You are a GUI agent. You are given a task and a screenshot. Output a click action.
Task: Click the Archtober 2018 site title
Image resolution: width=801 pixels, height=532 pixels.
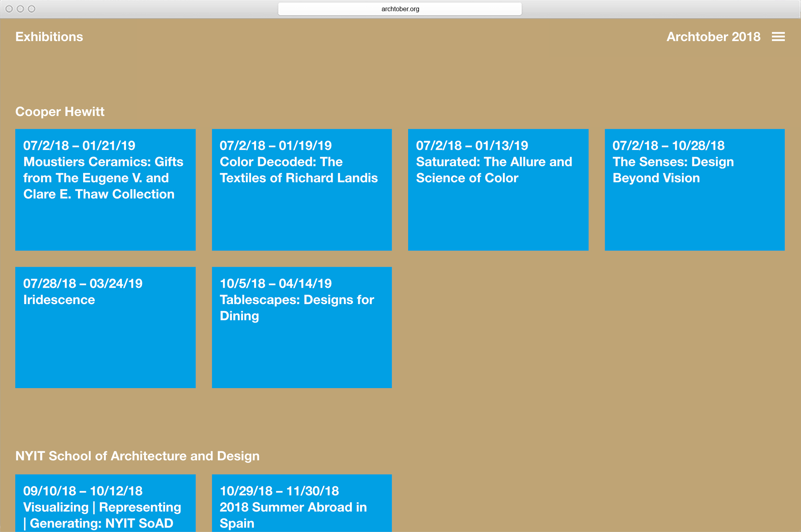713,37
